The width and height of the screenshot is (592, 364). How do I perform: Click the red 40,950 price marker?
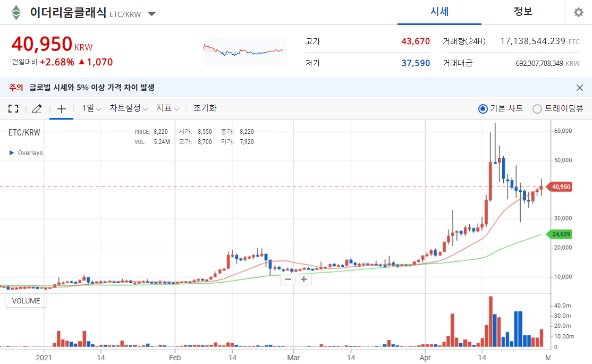click(560, 187)
